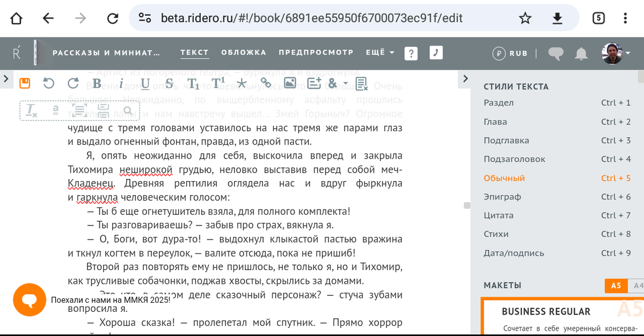Screen dimensions: 644x336
Task: Click the document with cross icon
Action: [x=362, y=83]
